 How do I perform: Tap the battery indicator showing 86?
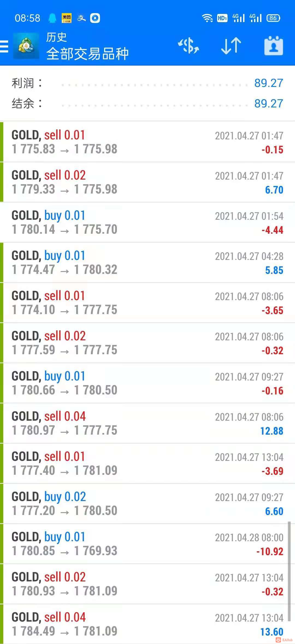point(273,18)
